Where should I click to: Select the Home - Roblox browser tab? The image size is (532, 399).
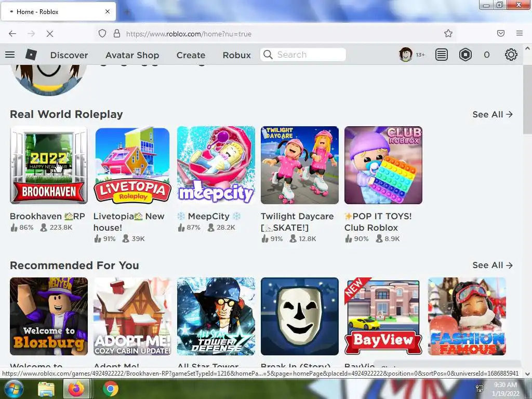[x=58, y=11]
